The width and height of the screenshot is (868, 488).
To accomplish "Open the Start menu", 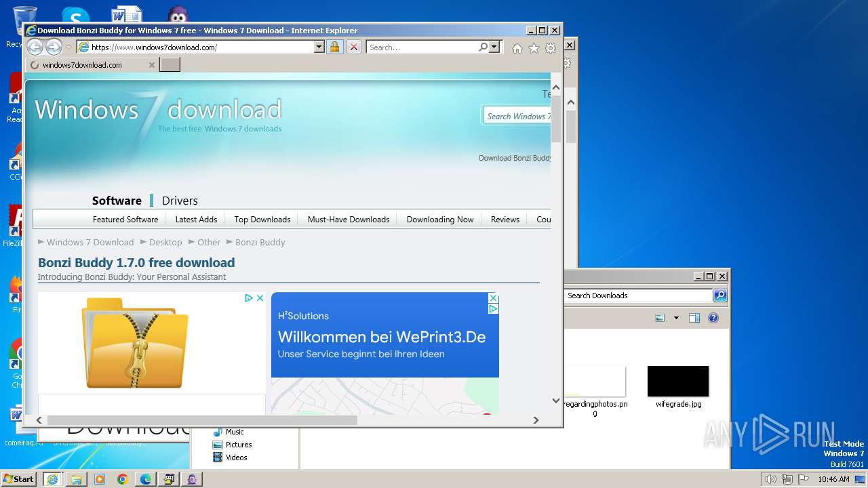I will pos(19,479).
